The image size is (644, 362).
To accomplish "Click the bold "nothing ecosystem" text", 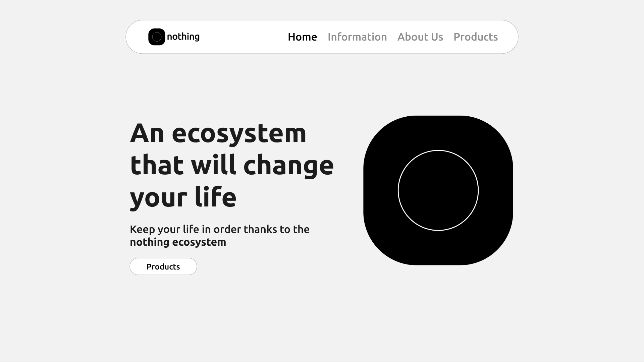I will point(178,242).
